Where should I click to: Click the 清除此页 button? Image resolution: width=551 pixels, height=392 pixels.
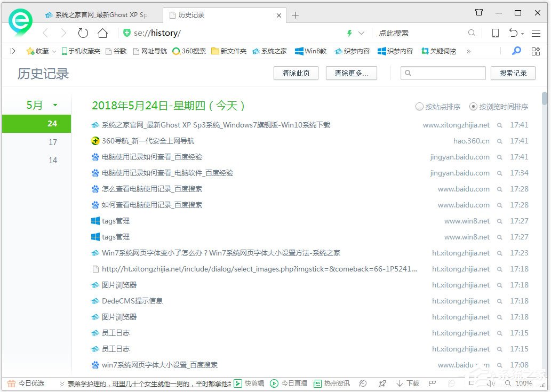tap(296, 73)
